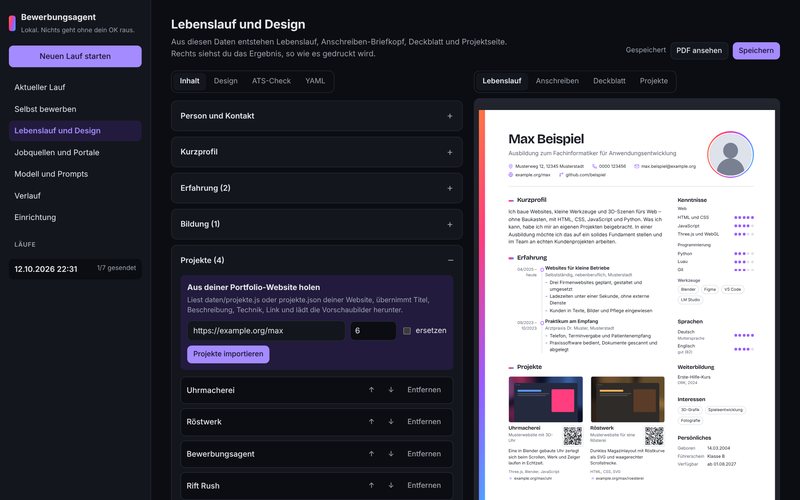The image size is (800, 500).
Task: Click PDF ansehen button
Action: [x=699, y=51]
